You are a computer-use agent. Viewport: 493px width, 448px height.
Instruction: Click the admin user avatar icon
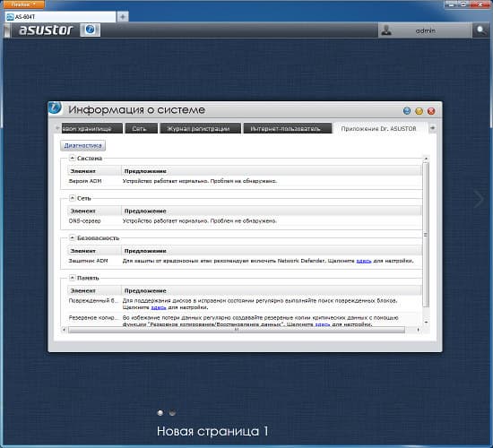pos(386,30)
